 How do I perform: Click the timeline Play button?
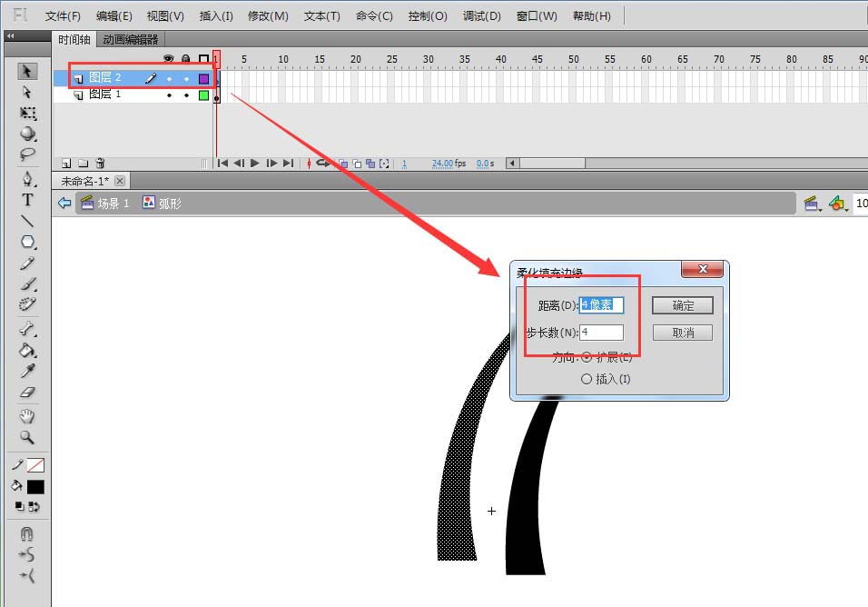(x=254, y=163)
